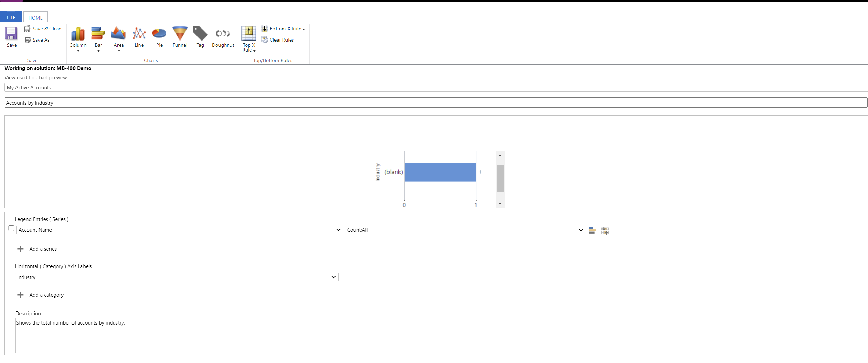Open the Top X Rule option
Viewport: 868px width, 363px height.
pyautogui.click(x=249, y=39)
